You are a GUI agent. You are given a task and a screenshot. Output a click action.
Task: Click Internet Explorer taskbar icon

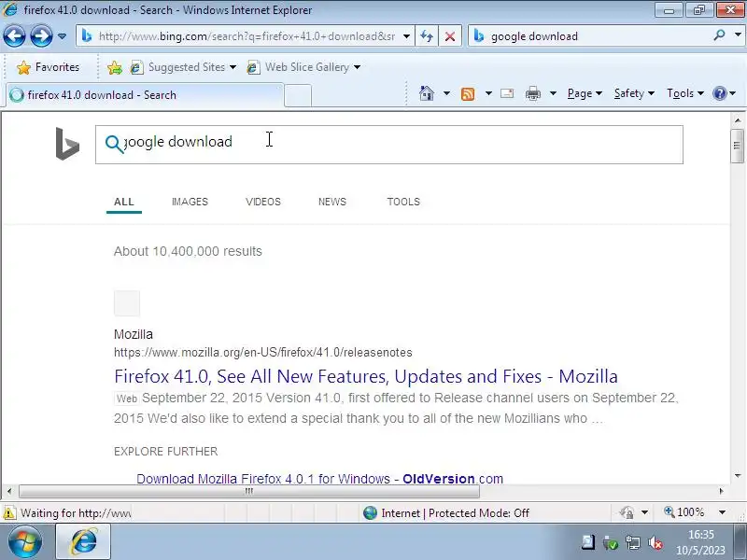[x=84, y=542]
